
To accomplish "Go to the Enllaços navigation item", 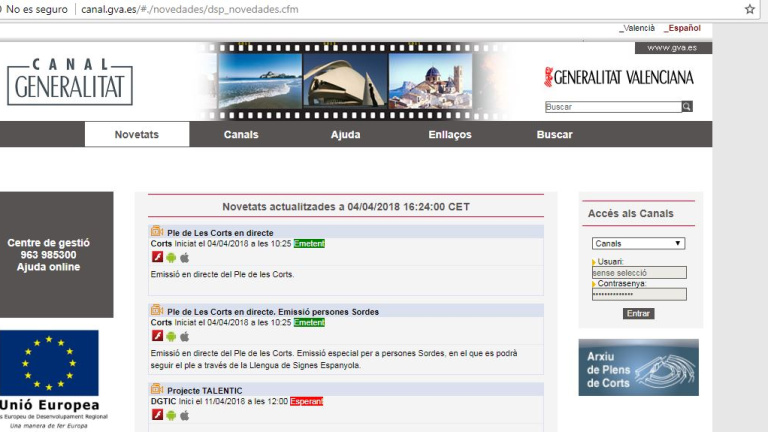I will click(449, 135).
